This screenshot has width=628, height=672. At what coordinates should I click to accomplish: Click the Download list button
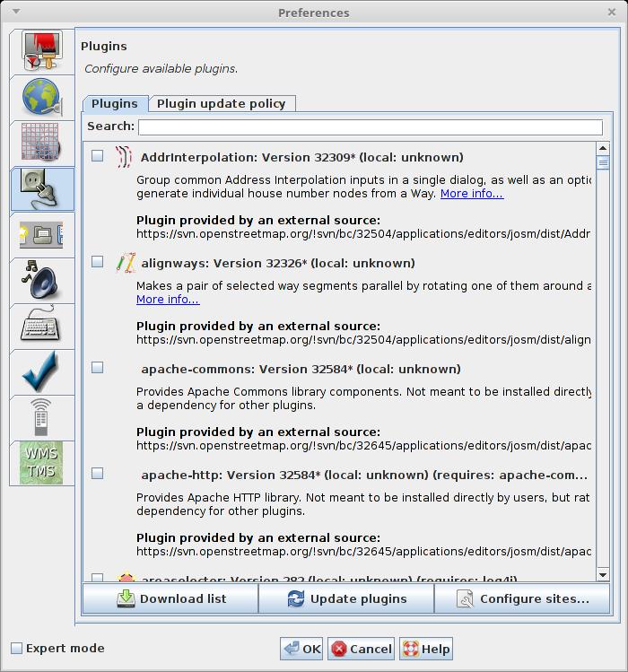click(170, 598)
